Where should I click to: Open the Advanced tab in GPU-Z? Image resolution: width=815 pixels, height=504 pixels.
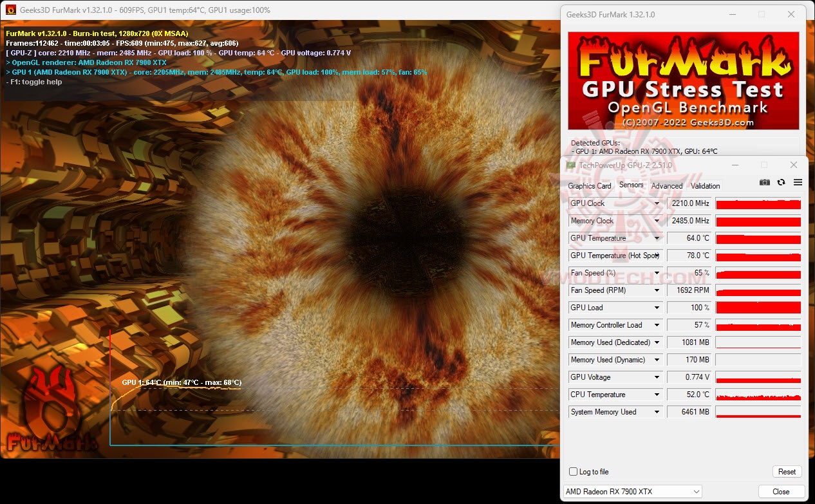667,186
